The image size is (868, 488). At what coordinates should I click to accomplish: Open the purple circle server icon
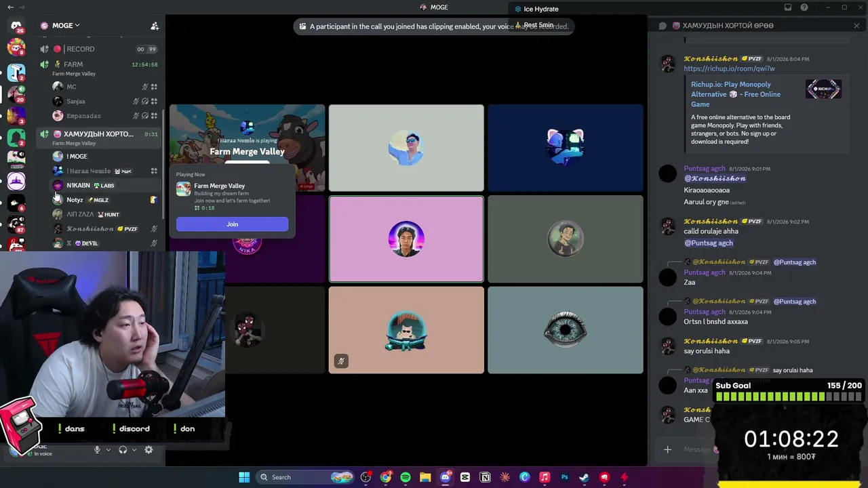pos(16,181)
